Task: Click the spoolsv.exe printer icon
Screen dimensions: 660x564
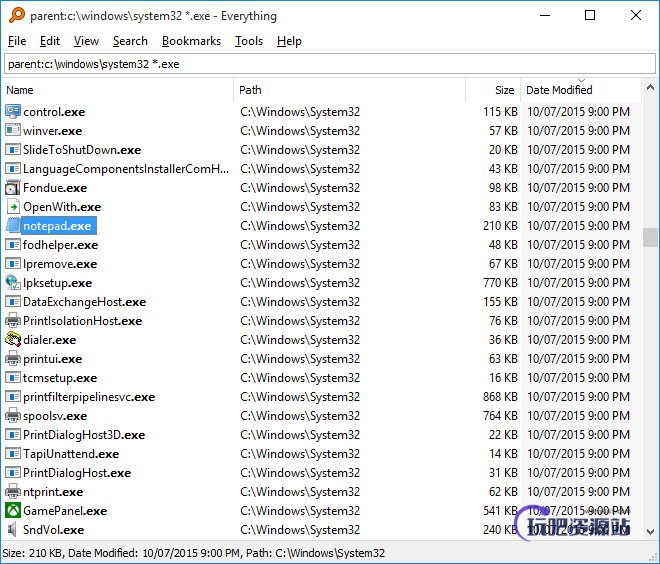Action: pyautogui.click(x=13, y=416)
